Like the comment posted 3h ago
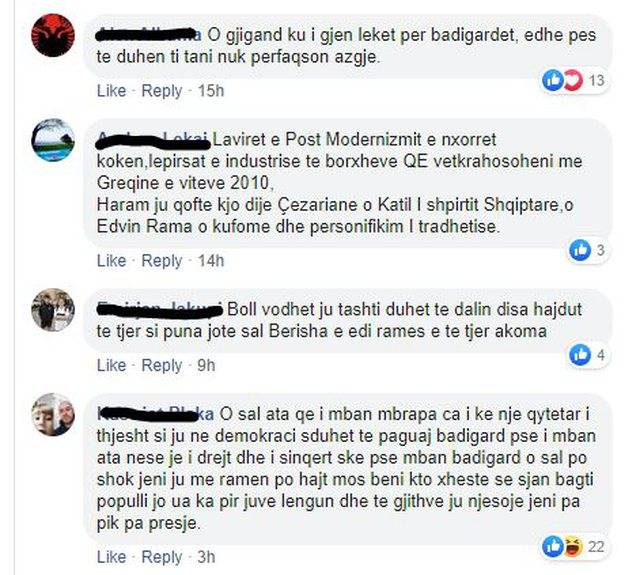This screenshot has width=640, height=575. [x=111, y=557]
